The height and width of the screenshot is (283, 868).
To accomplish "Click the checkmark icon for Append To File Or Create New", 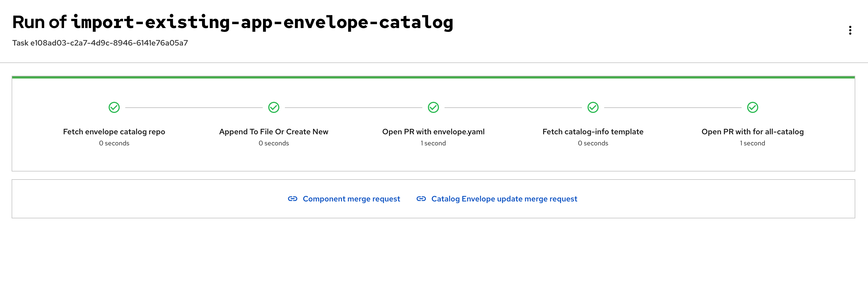I will click(x=274, y=108).
